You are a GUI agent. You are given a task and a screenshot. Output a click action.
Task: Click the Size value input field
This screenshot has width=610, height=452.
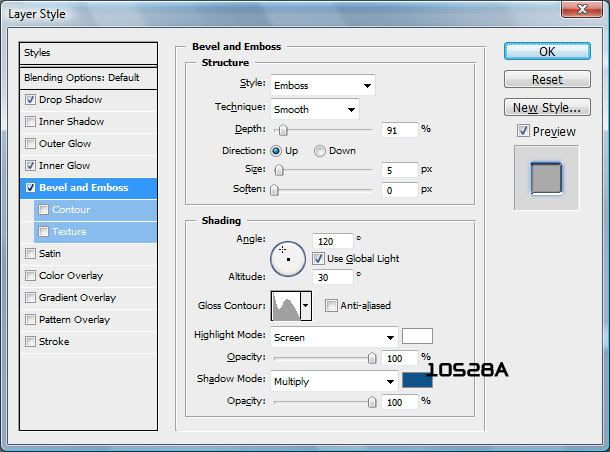pos(398,170)
